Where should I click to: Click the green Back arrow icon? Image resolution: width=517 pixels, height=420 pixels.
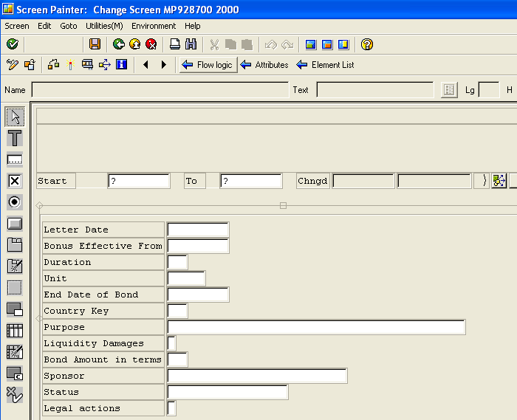[x=118, y=44]
